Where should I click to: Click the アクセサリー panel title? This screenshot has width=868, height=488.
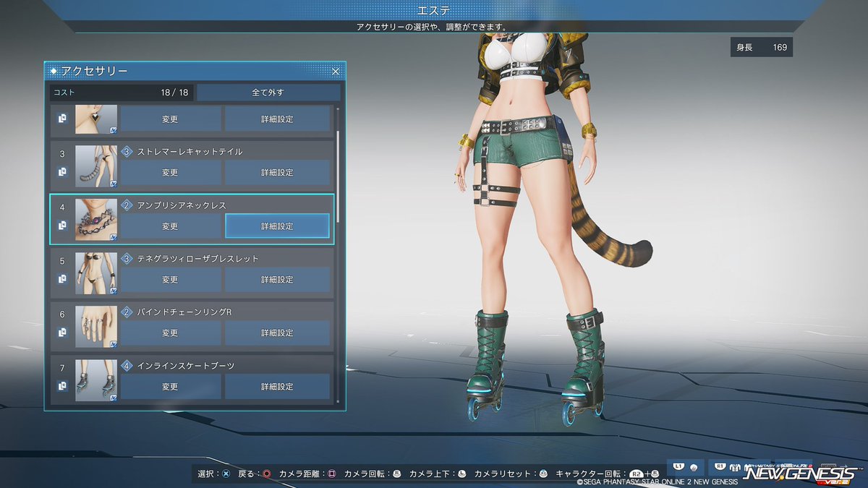click(95, 71)
